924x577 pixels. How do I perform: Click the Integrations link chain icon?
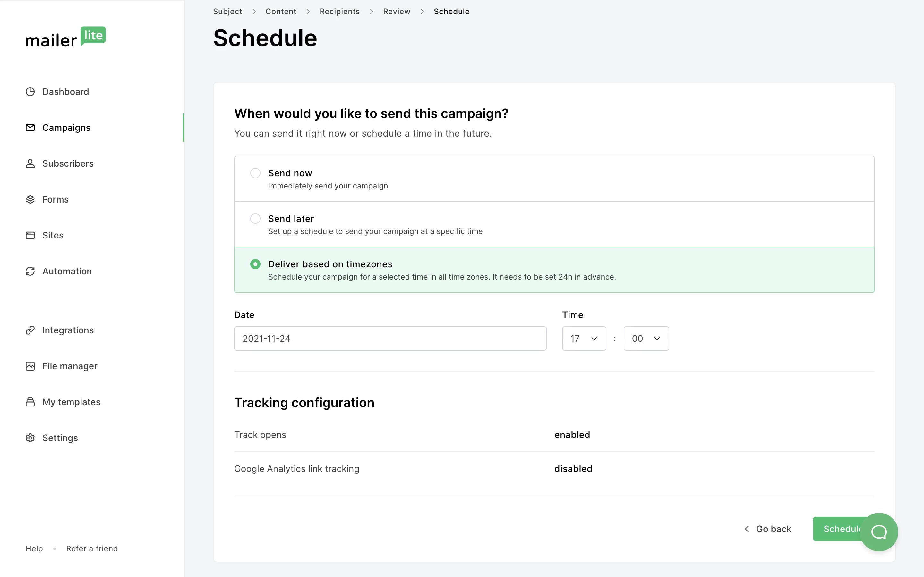30,330
